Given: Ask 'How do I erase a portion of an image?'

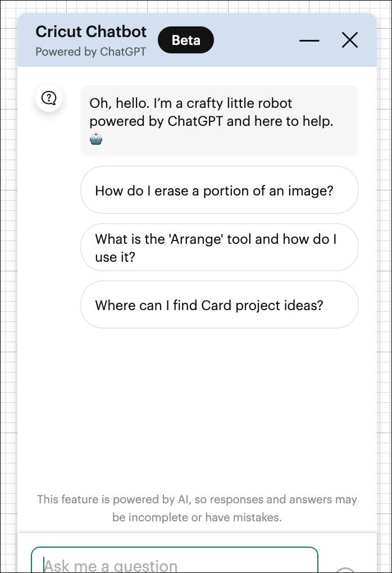Looking at the screenshot, I should click(x=219, y=190).
